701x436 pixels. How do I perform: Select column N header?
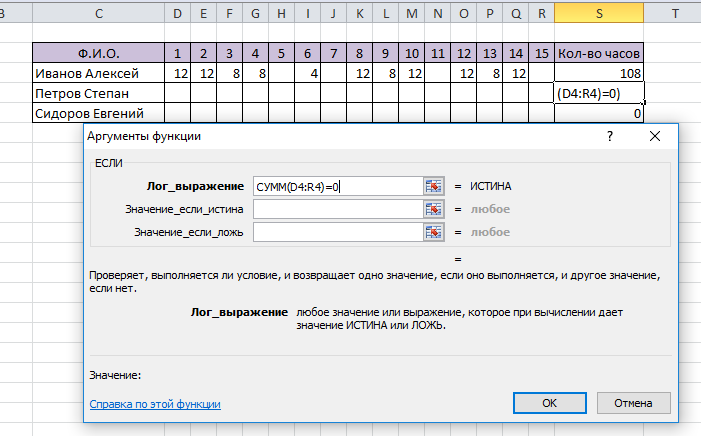(437, 13)
